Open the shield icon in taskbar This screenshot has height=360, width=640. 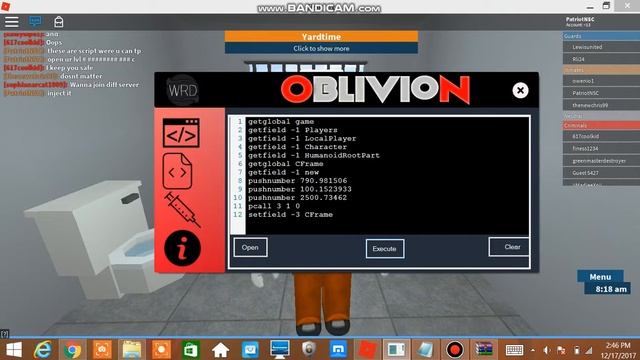click(x=309, y=349)
